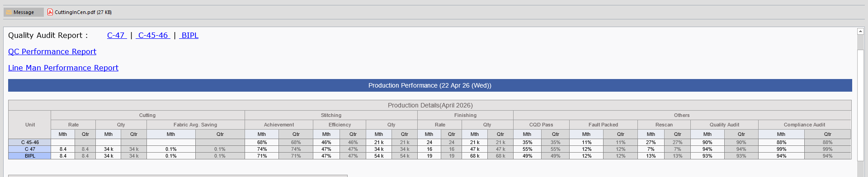Click the Achievement column header

(279, 125)
